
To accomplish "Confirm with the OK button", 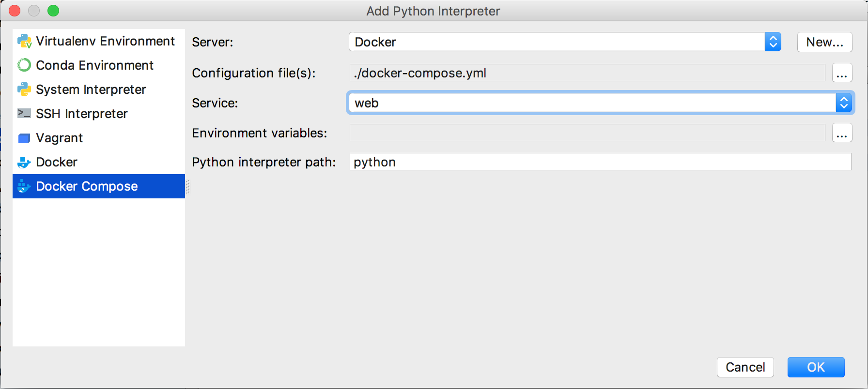I will 816,367.
